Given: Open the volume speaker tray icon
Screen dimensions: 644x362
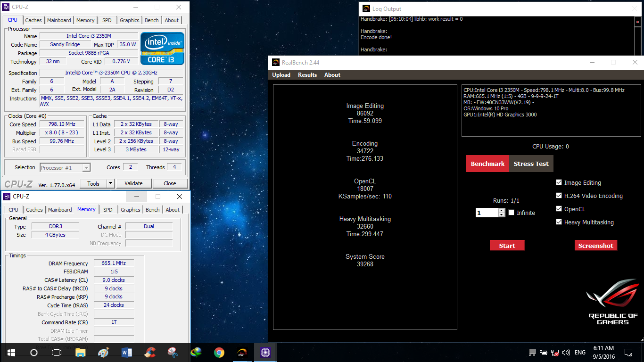Looking at the screenshot, I should point(566,353).
